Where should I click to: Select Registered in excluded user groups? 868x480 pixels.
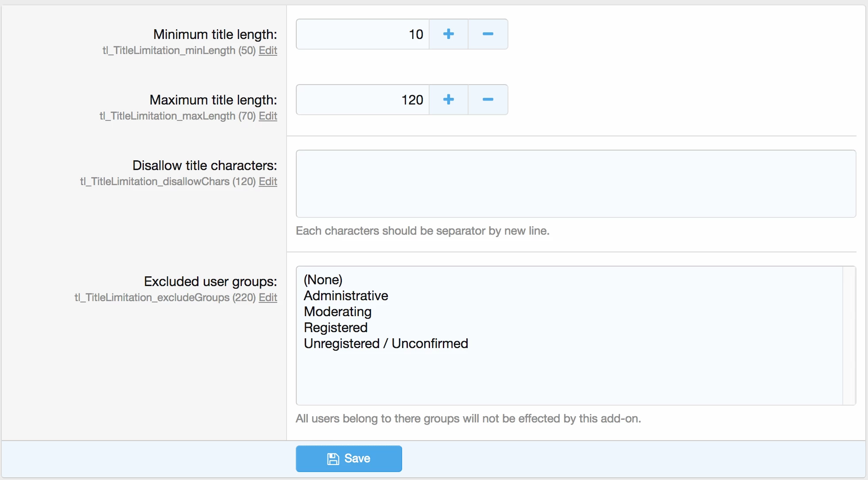(x=570, y=328)
